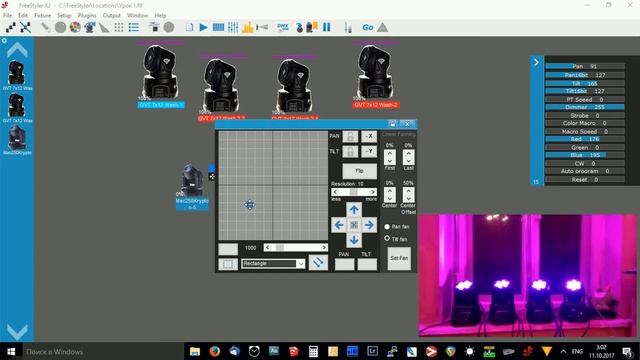Open the Fixture menu

pos(42,15)
